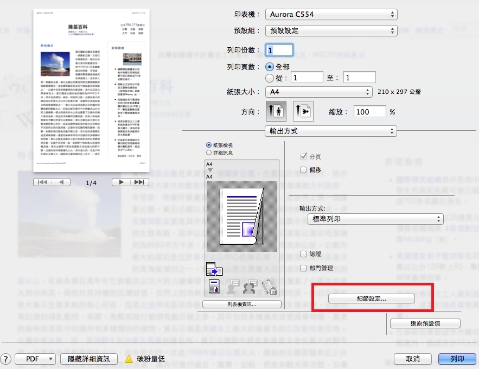Screen dimensions: 479x369
Task: Click the paper tray arrow icon below output preview
Action: tap(214, 269)
